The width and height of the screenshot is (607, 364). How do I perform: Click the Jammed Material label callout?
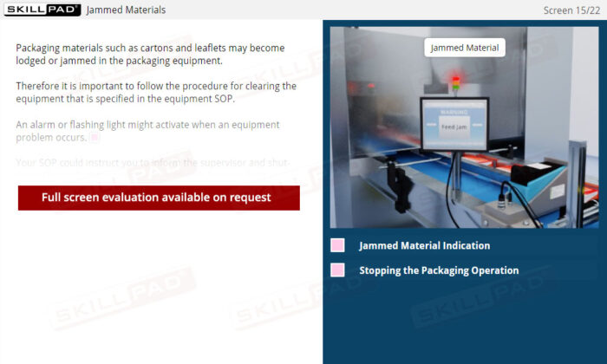(x=465, y=48)
